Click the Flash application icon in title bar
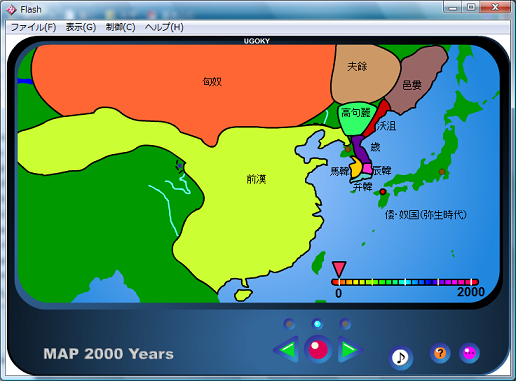 point(11,10)
